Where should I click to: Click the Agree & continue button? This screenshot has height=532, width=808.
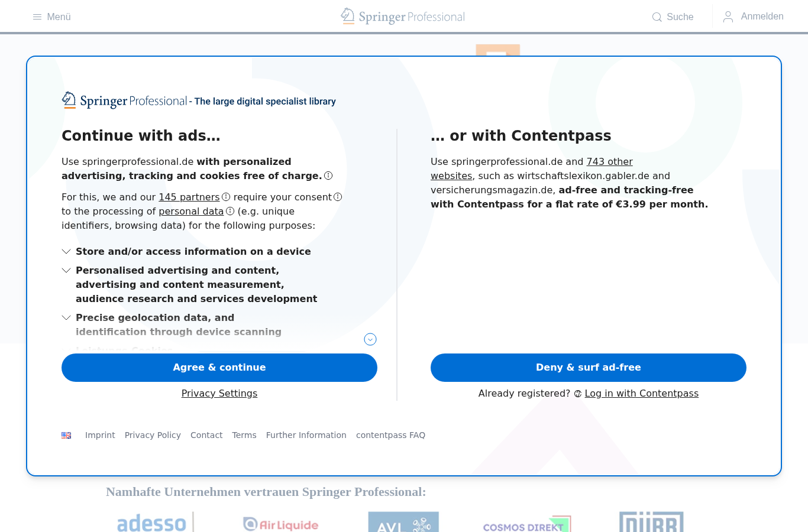click(x=219, y=368)
